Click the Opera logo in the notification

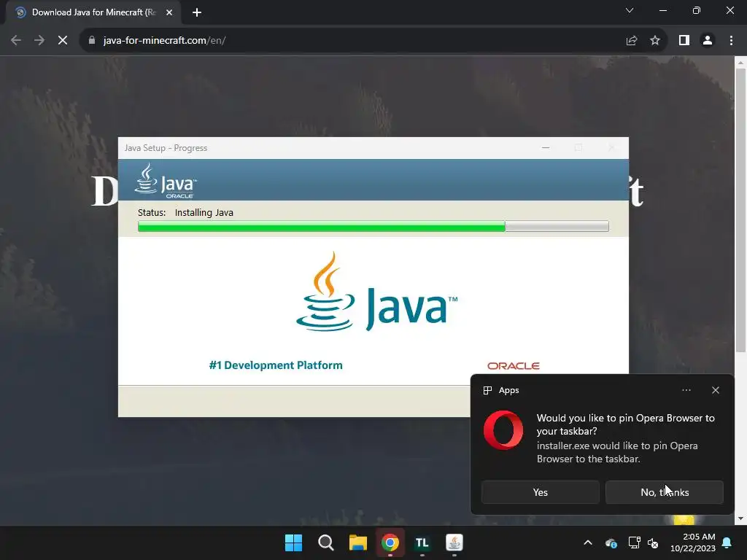(x=503, y=430)
